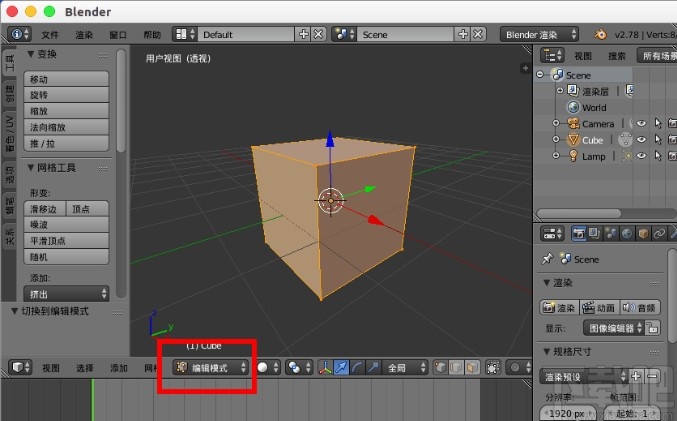Click the 平滑顶点 button

click(66, 241)
